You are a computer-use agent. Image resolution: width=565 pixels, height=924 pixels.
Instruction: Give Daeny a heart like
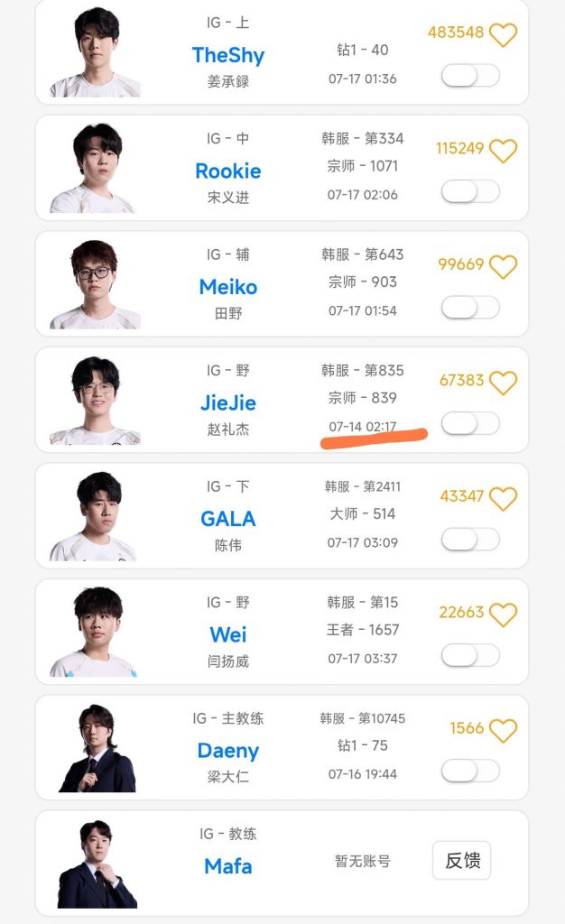click(x=503, y=730)
